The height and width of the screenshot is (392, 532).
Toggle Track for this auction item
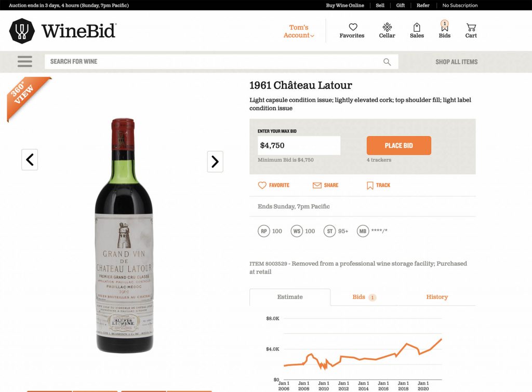click(x=378, y=185)
